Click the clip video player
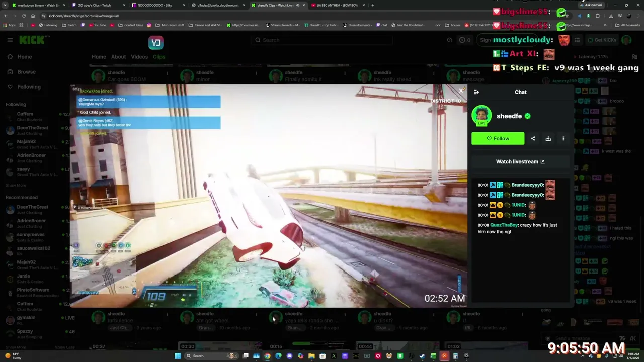Screen dimensions: 644x362 click(x=269, y=196)
